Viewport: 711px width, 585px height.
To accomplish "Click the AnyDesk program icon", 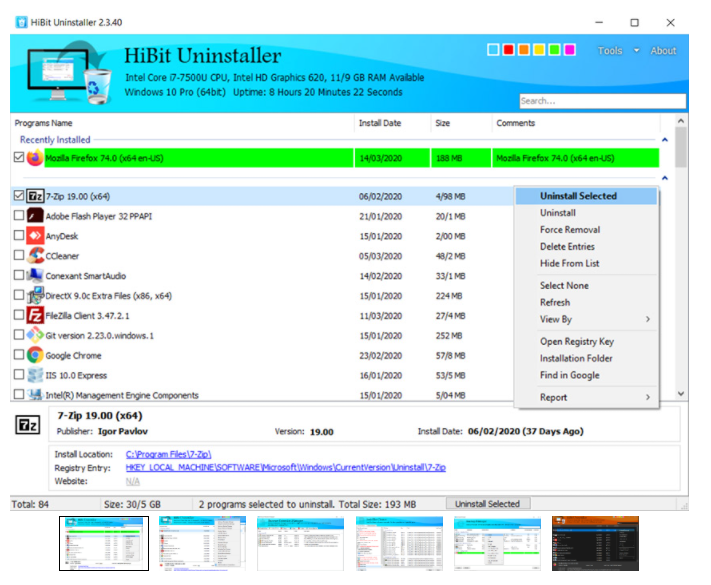I will 35,236.
